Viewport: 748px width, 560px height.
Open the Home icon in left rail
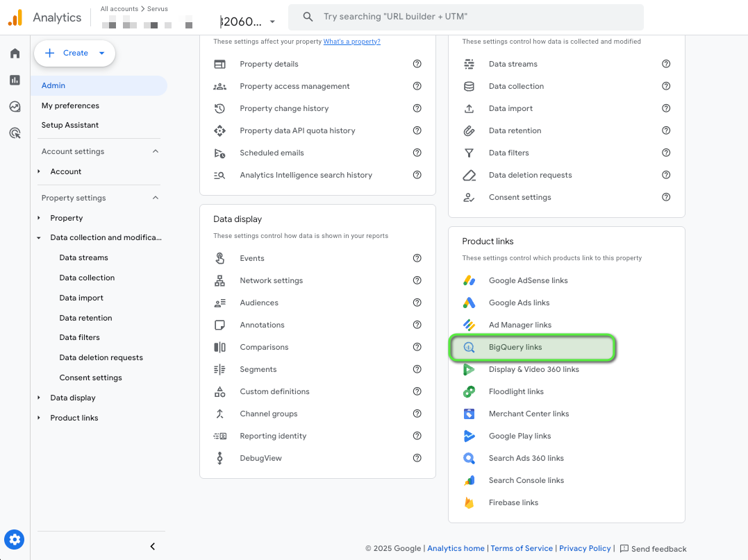coord(15,53)
